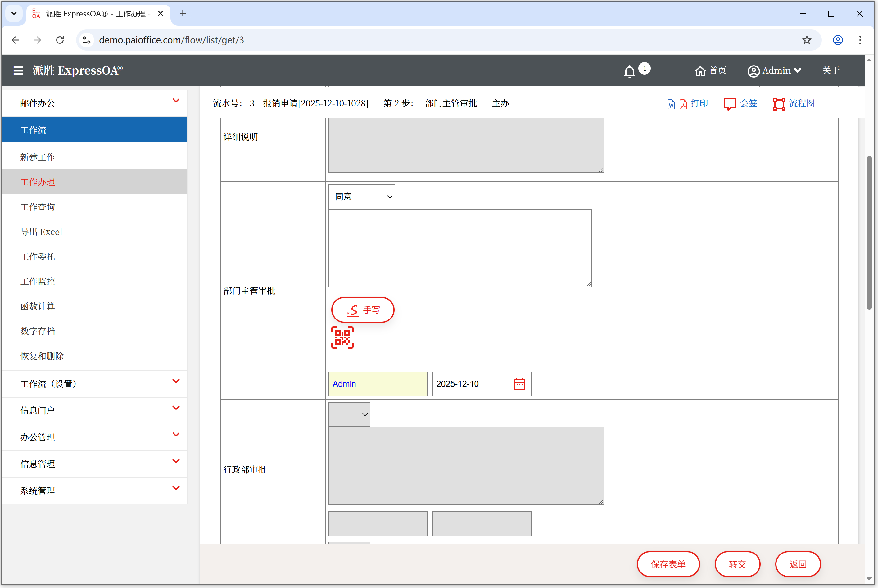Open the 流程图 flowchart icon
Viewport: 878px width, 588px height.
coord(779,104)
